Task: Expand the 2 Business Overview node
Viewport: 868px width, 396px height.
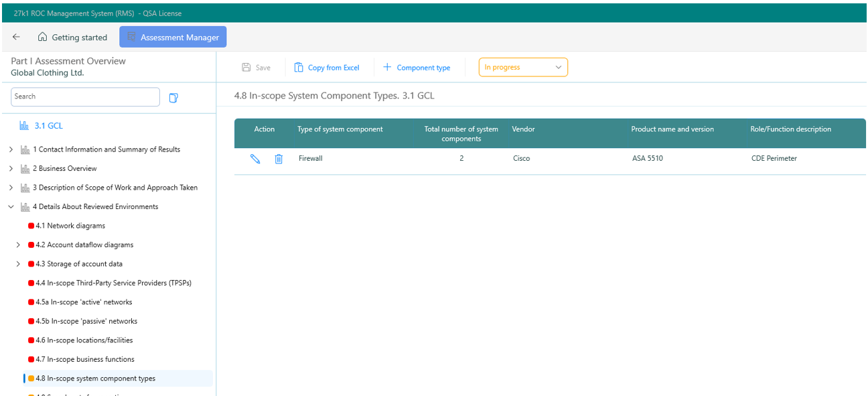Action: click(x=11, y=169)
